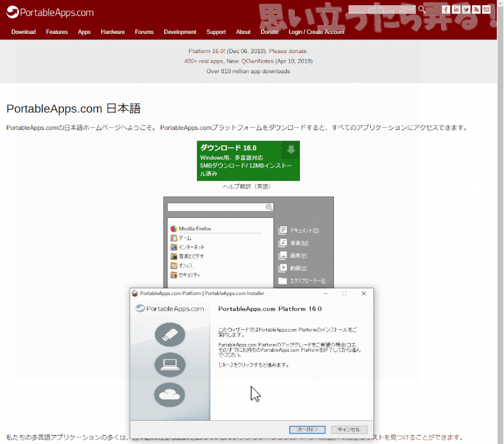Screen dimensions: 504x444
Task: Open the QOwnNotes link
Action: (257, 61)
